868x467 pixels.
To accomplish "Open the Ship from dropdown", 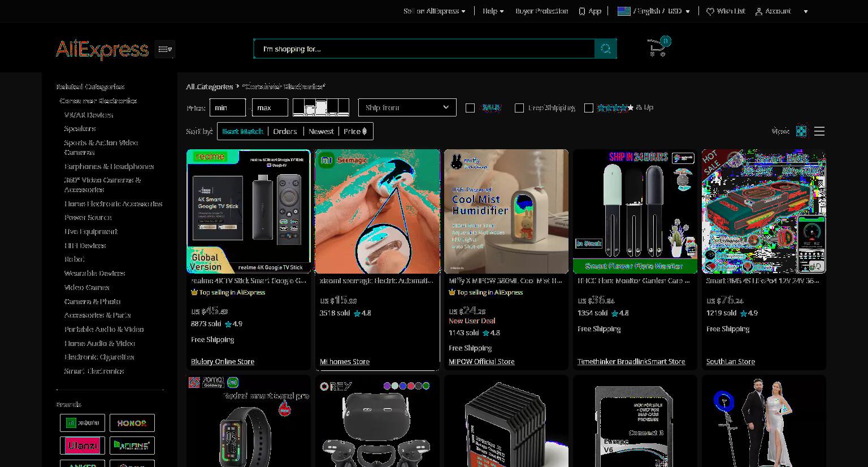I will click(x=407, y=107).
